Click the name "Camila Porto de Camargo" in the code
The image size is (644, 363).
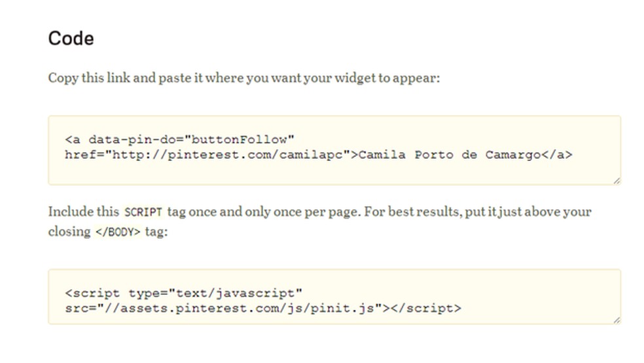pos(450,155)
